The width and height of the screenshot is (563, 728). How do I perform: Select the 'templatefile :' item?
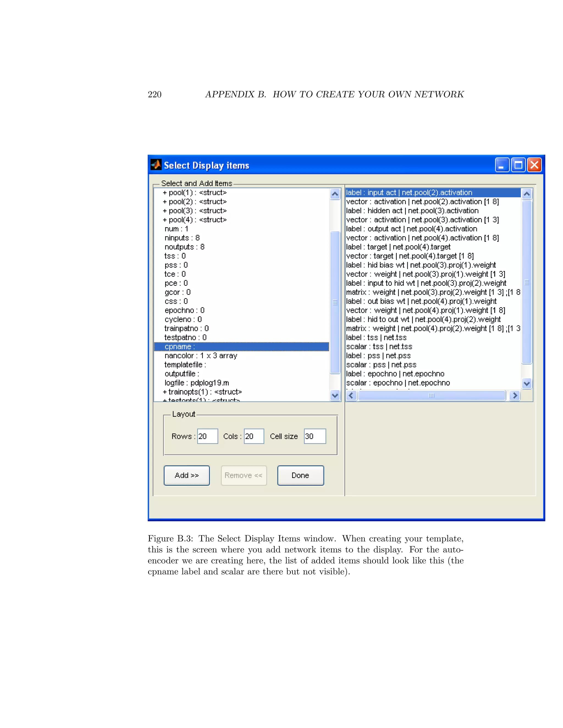click(x=241, y=365)
